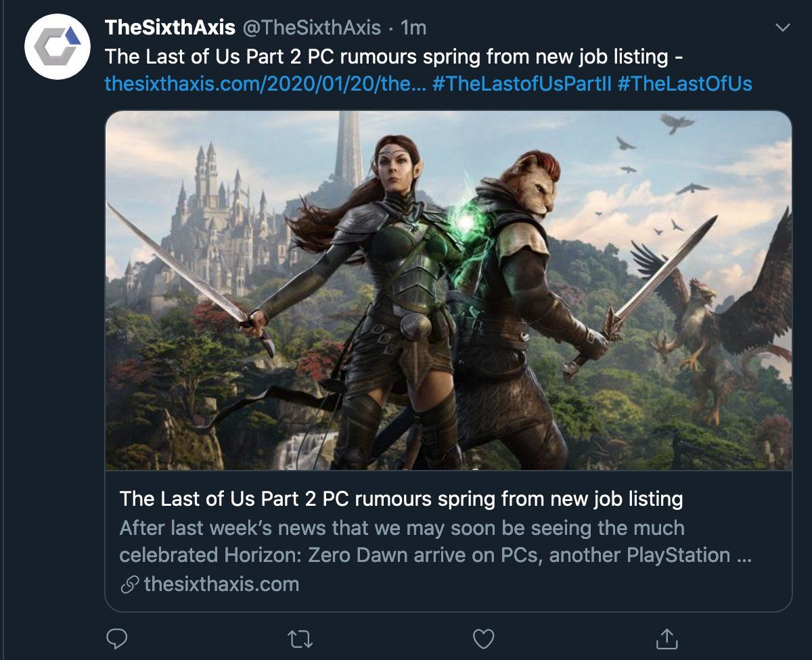This screenshot has height=660, width=812.
Task: Open the article preview image
Action: tap(449, 290)
